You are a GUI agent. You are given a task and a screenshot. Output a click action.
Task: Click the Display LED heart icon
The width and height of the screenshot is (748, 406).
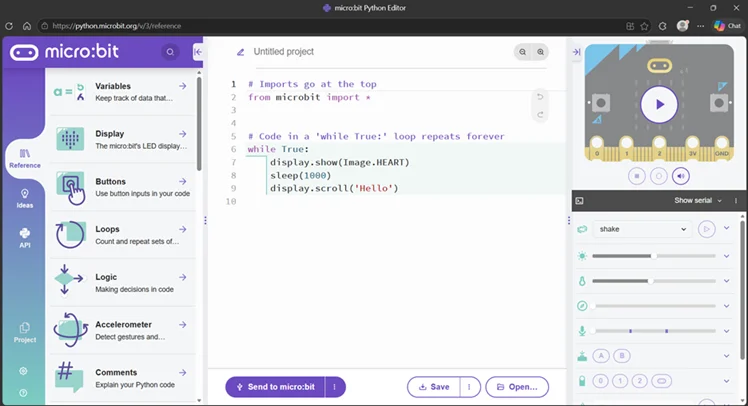pyautogui.click(x=70, y=139)
